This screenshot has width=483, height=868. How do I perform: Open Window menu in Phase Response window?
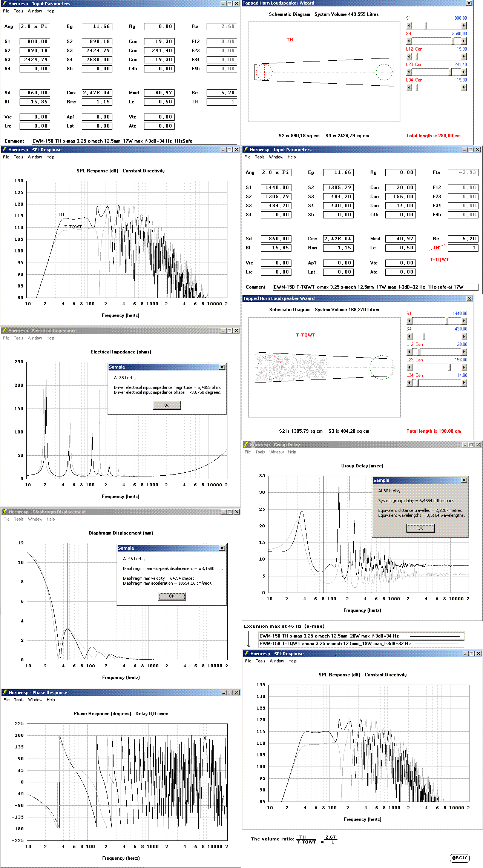click(35, 700)
